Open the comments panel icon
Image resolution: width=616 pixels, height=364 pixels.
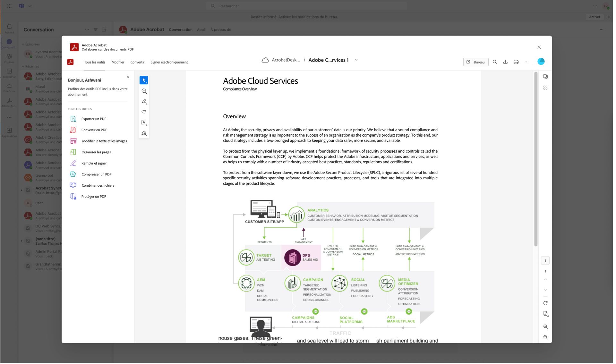click(x=545, y=77)
